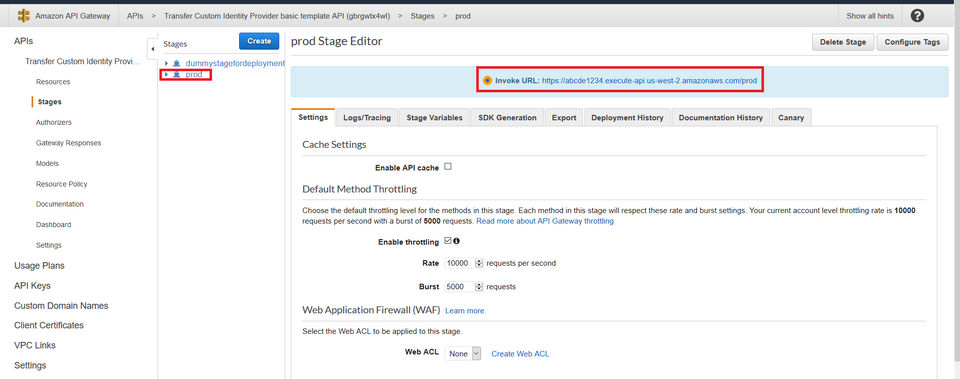This screenshot has width=960, height=379.
Task: Click the Create stage button
Action: (x=259, y=41)
